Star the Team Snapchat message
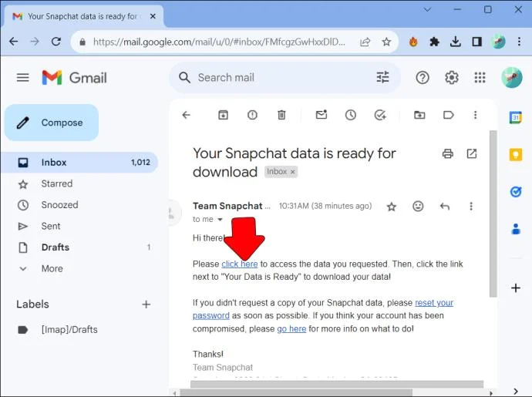 pos(392,207)
